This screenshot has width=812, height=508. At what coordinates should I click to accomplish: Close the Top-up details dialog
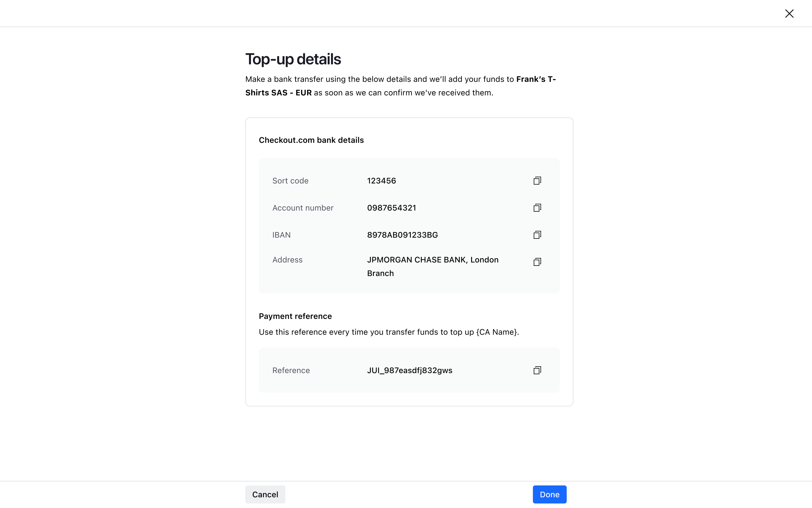coord(789,14)
